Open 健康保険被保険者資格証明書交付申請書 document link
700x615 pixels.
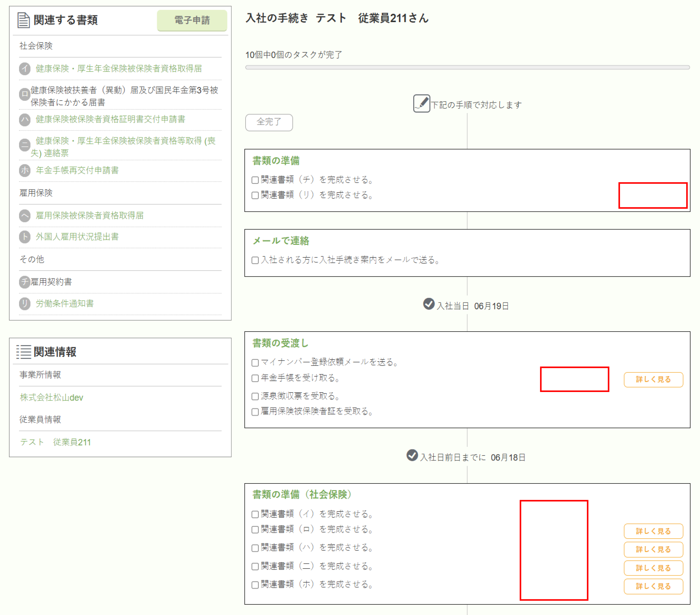[110, 119]
